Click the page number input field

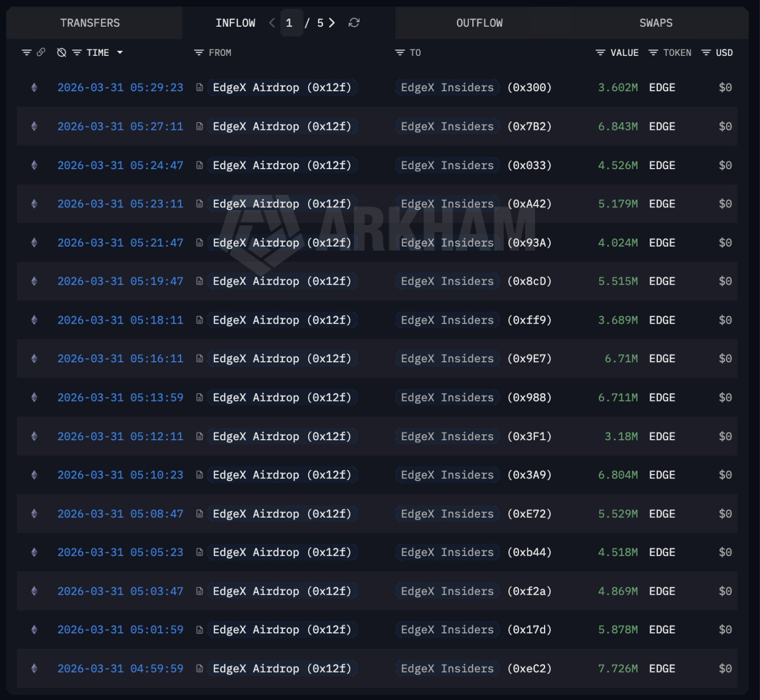[289, 23]
